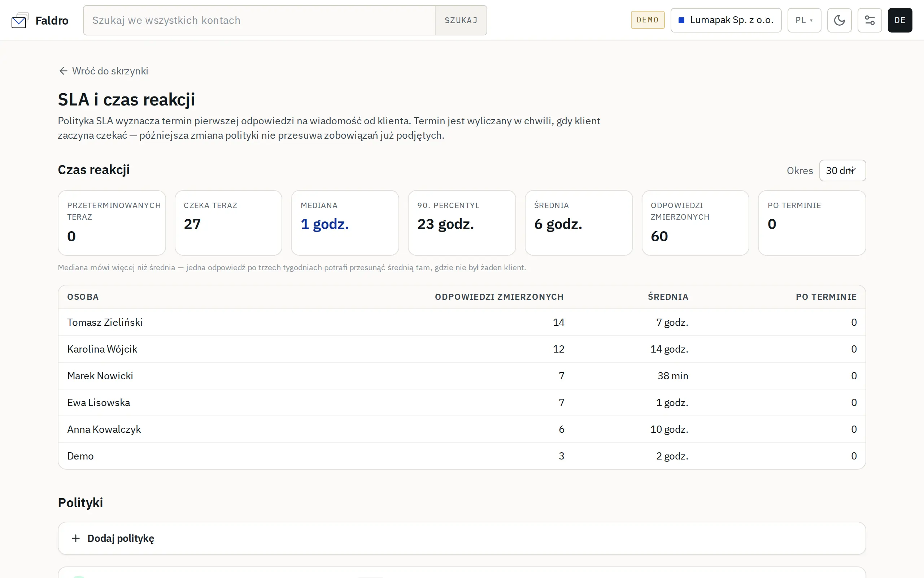Select the 'Czeka teraz' 27 card
924x578 pixels.
(x=228, y=223)
